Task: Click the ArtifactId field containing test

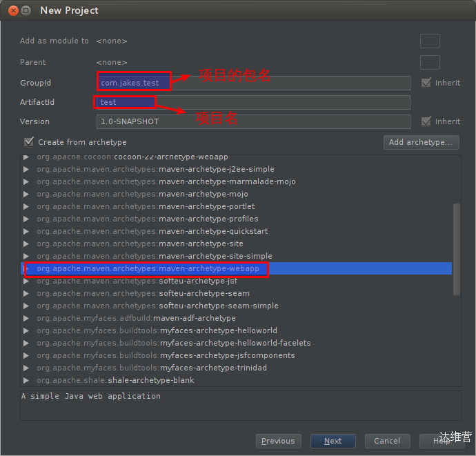Action: [x=253, y=102]
